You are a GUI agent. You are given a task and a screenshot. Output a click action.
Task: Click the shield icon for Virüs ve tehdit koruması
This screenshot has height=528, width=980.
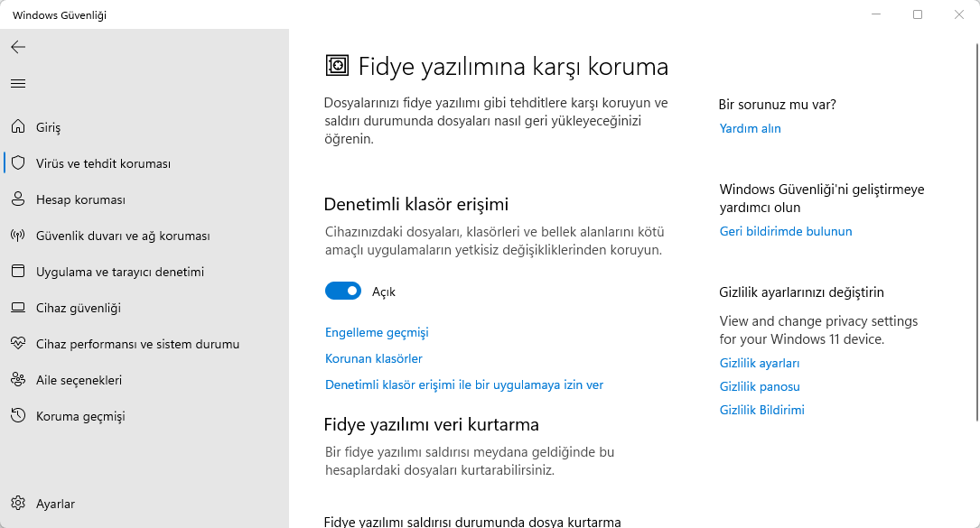coord(18,163)
